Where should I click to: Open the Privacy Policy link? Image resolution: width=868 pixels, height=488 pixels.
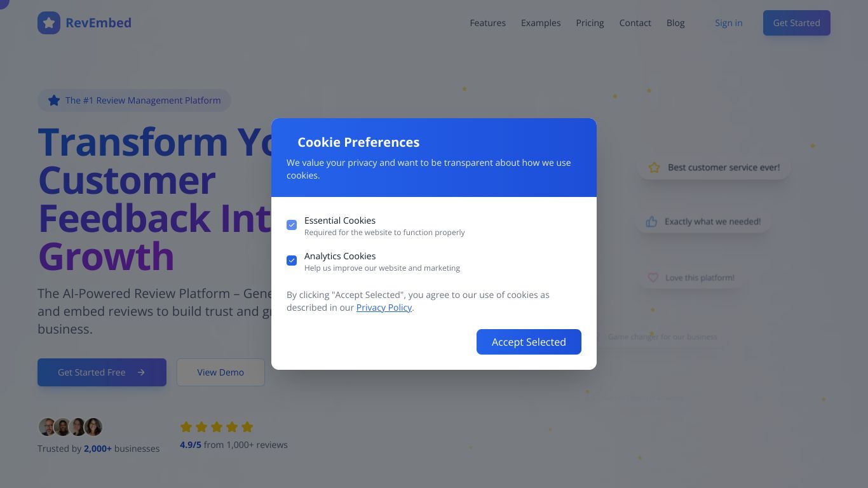tap(384, 308)
